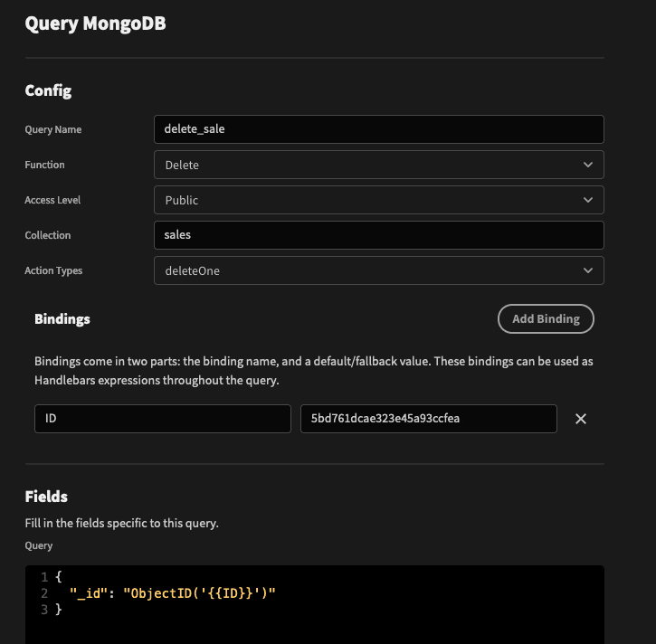Edit the binding default value 5bd761dcae323e45a93ccfea

click(428, 419)
